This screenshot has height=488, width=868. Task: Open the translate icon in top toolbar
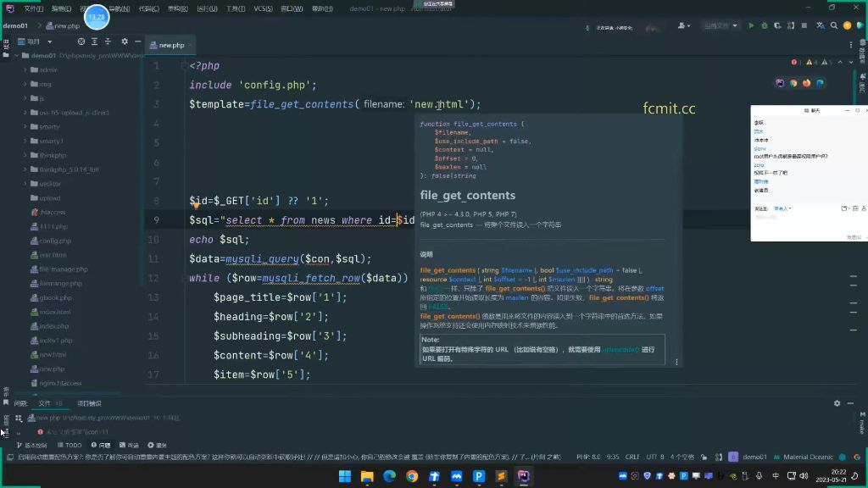tap(821, 25)
